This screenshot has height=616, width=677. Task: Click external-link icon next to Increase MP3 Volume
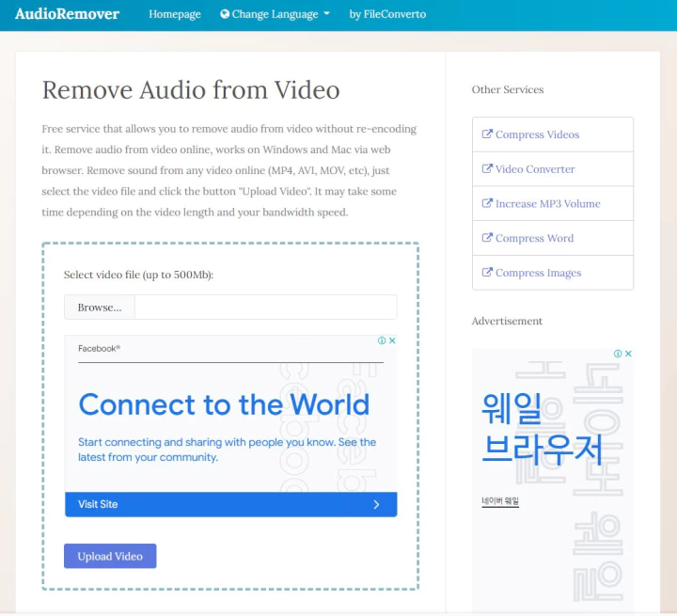(487, 203)
